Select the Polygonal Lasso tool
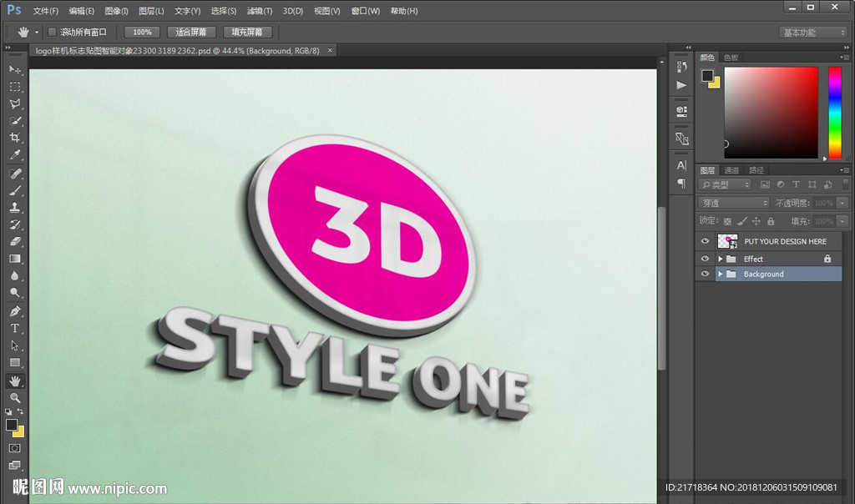 15,103
